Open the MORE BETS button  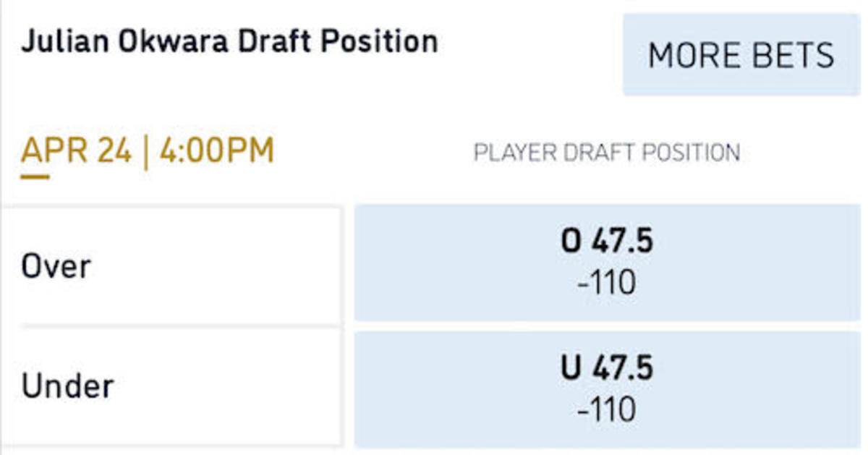[x=741, y=55]
